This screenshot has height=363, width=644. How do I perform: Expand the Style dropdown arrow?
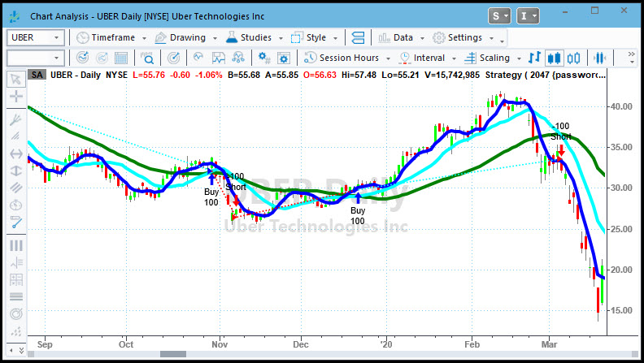click(336, 38)
